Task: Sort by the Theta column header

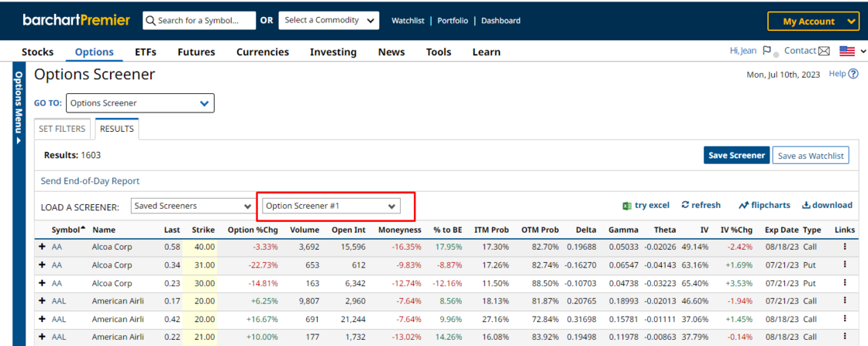Action: (665, 230)
